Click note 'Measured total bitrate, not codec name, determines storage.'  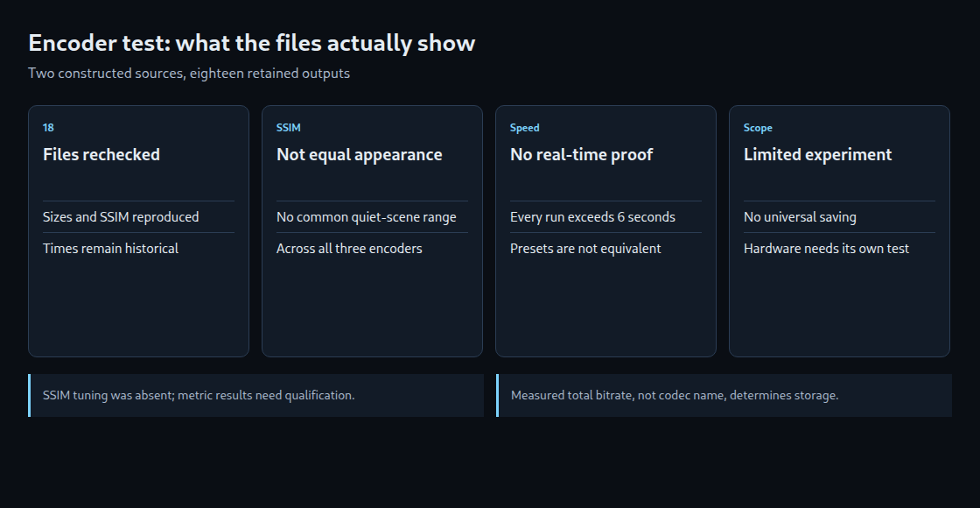pos(724,395)
